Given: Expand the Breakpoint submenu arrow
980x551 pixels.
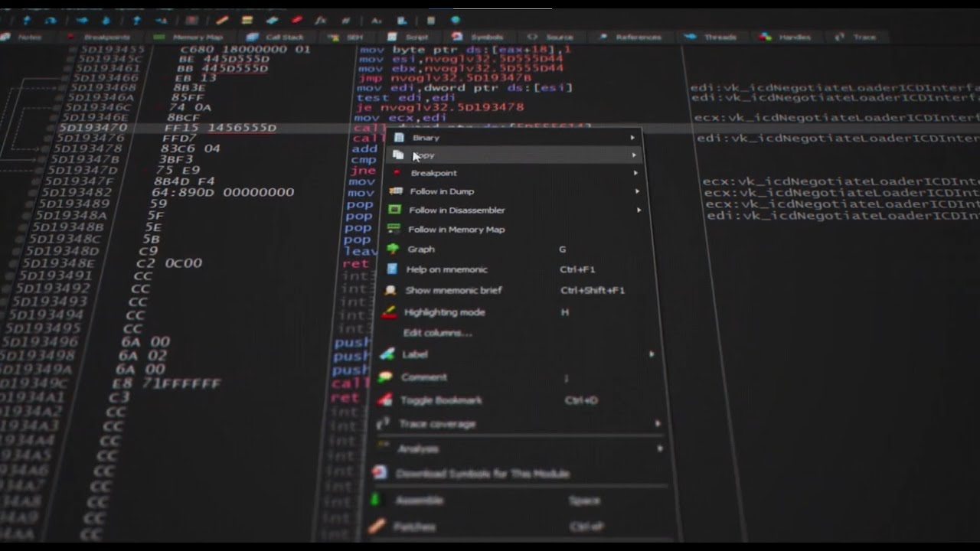Looking at the screenshot, I should coord(635,173).
